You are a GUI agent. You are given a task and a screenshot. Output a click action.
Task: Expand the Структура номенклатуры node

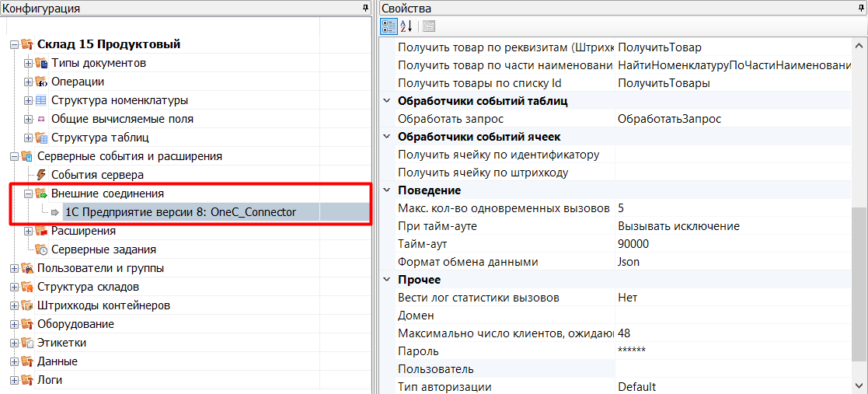pos(28,101)
